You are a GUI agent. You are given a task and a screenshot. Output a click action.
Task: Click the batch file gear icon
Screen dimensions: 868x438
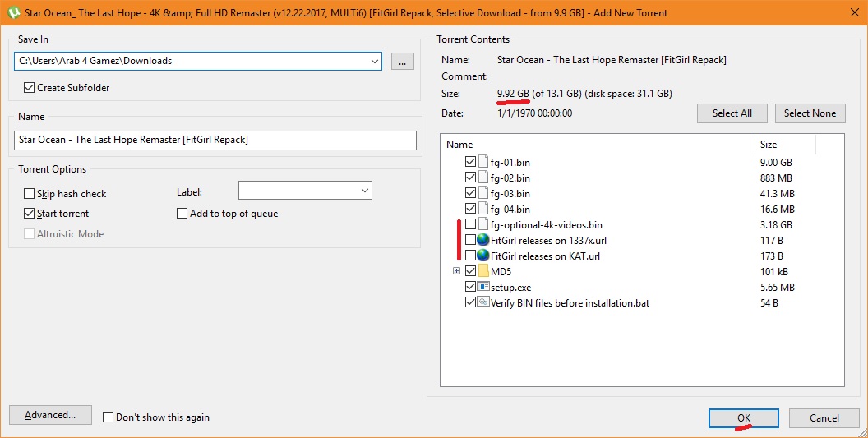tap(483, 302)
